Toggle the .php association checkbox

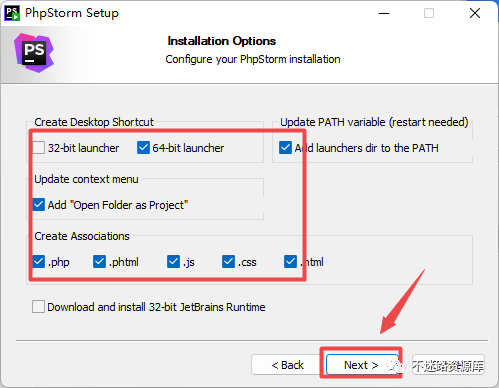pyautogui.click(x=39, y=262)
